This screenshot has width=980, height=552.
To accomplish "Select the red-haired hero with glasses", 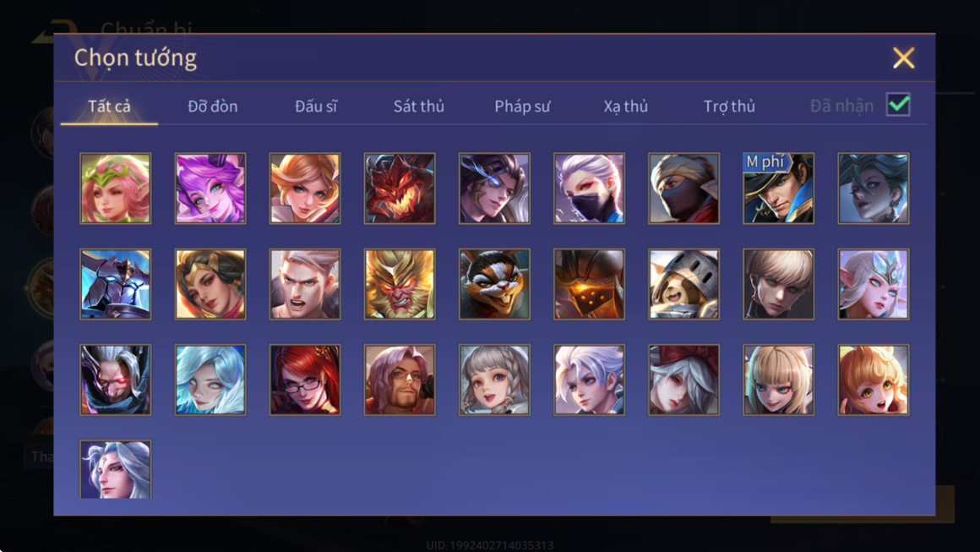I will click(305, 380).
